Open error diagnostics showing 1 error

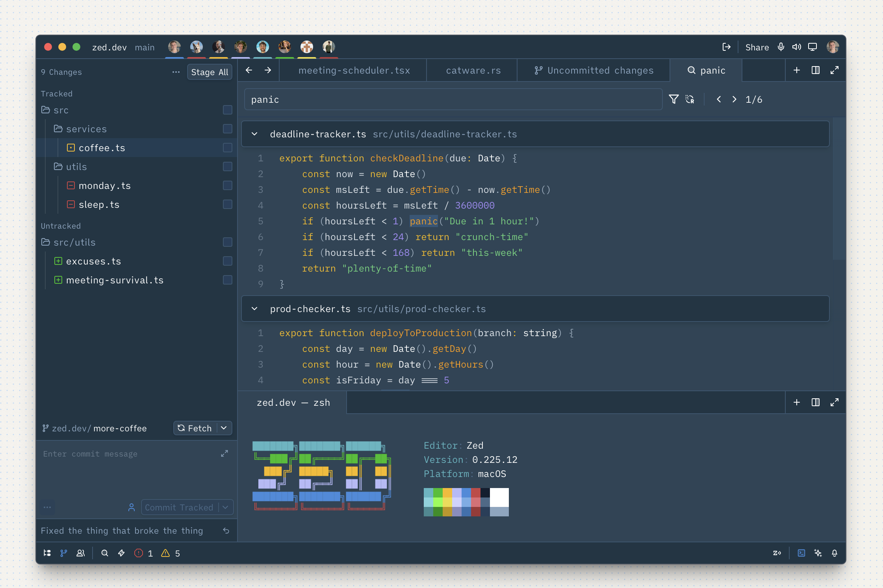pos(143,553)
